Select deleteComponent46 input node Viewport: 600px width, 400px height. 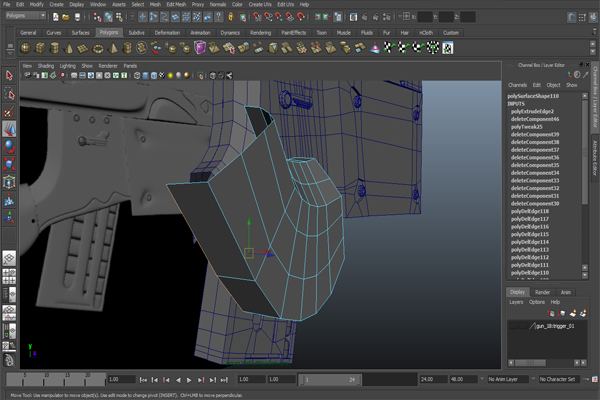coord(535,119)
